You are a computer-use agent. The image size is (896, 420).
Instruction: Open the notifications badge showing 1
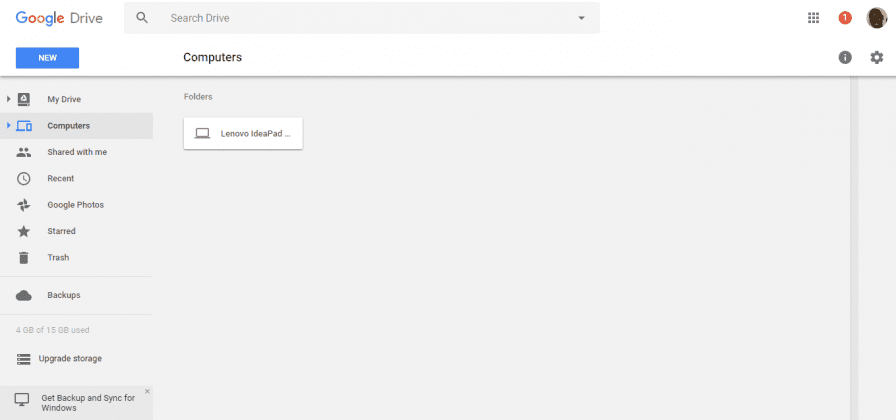(x=845, y=18)
